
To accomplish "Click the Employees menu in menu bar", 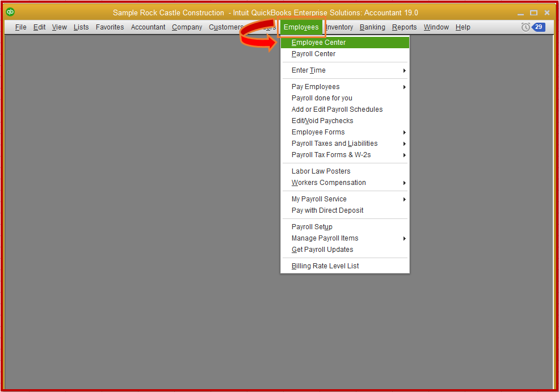I will click(301, 27).
